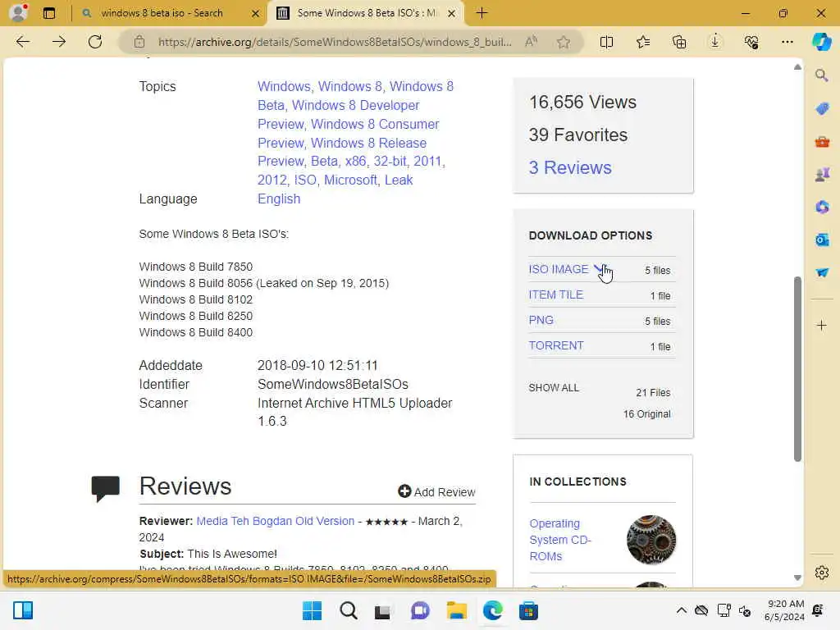Open Browser essentials heart icon
The width and height of the screenshot is (840, 630).
(751, 42)
